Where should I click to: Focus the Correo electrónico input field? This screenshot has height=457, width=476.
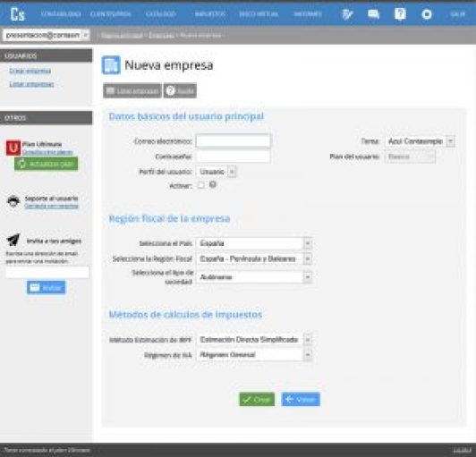point(234,141)
